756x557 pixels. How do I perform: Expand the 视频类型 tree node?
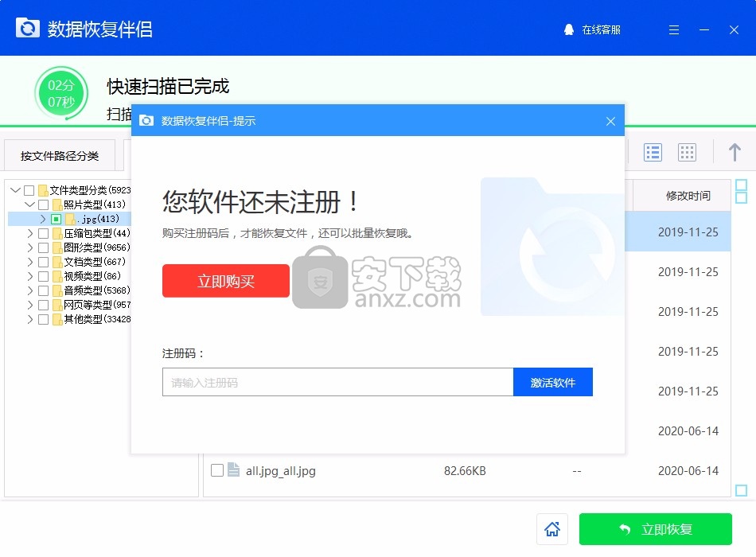[30, 276]
